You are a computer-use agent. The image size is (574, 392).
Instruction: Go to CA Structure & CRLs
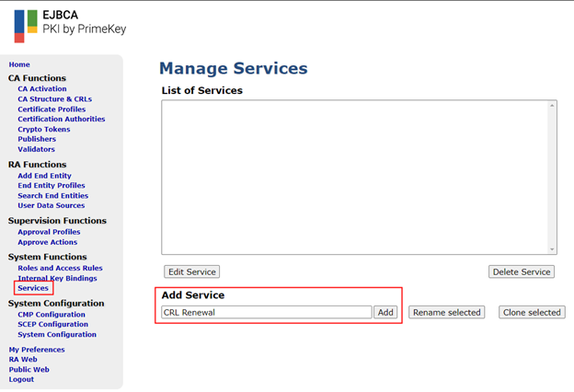click(x=54, y=99)
